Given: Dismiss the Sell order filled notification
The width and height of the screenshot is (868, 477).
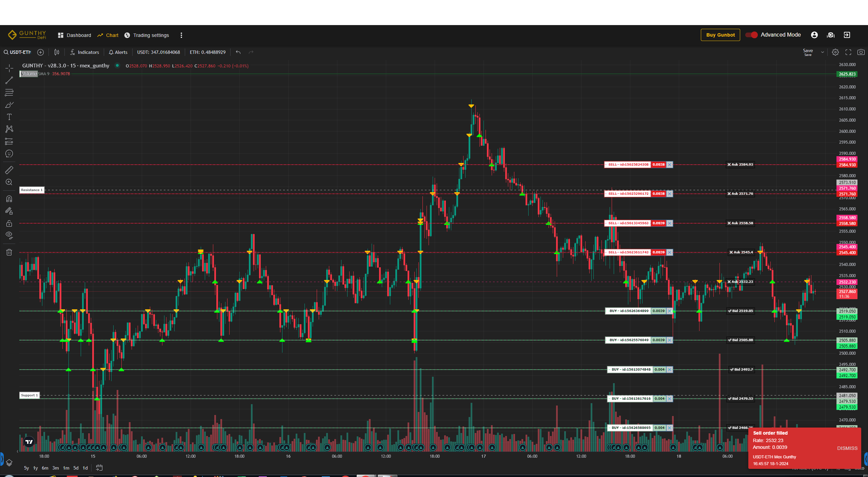Looking at the screenshot, I should pyautogui.click(x=847, y=448).
